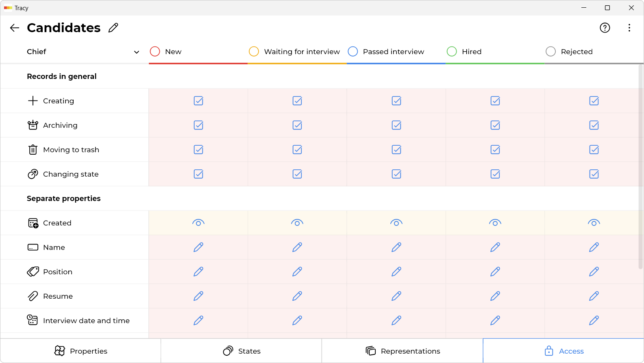Toggle Created visibility for New state

click(x=198, y=223)
